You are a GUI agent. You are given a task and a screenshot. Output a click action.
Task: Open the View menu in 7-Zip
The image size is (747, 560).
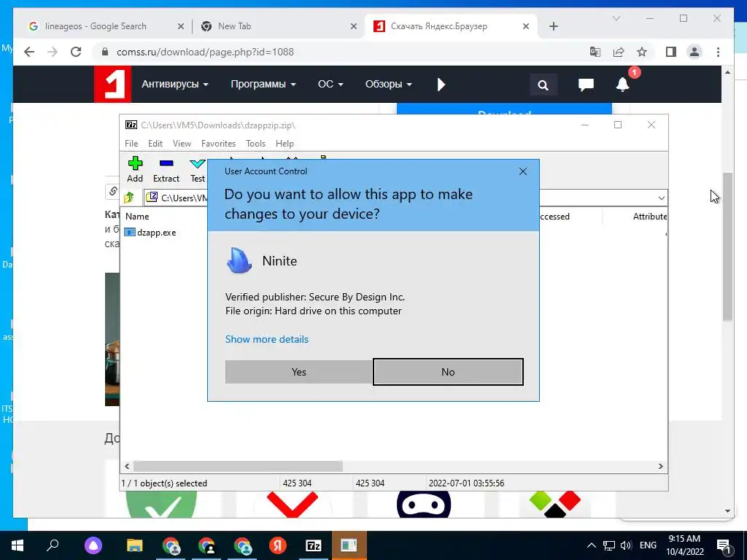click(x=182, y=144)
